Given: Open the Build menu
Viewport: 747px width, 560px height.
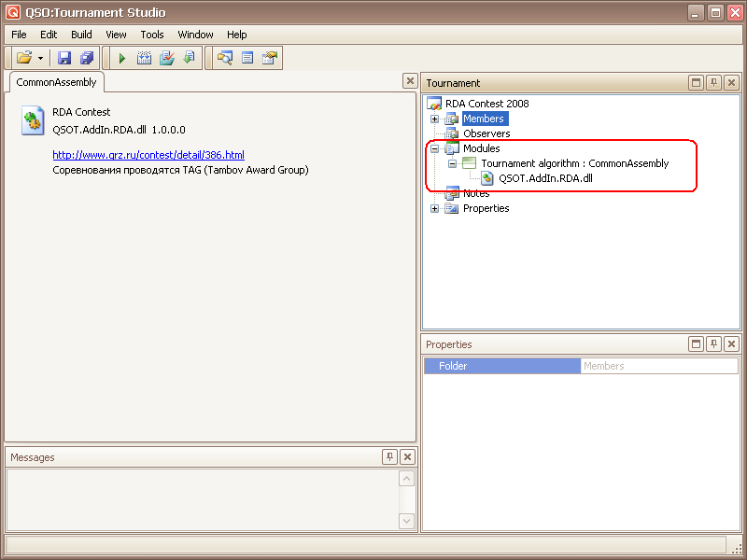Looking at the screenshot, I should (x=81, y=35).
